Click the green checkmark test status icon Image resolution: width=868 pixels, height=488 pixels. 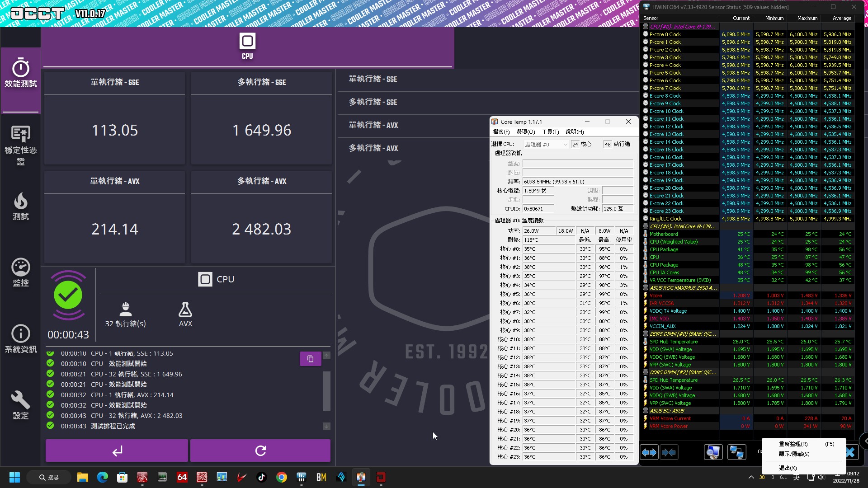(68, 295)
